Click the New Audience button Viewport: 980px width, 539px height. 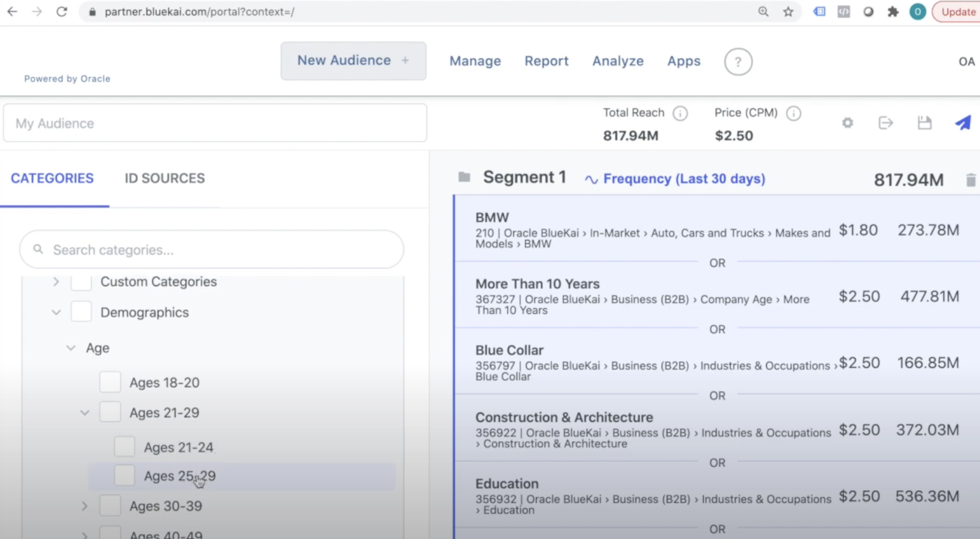click(x=354, y=61)
